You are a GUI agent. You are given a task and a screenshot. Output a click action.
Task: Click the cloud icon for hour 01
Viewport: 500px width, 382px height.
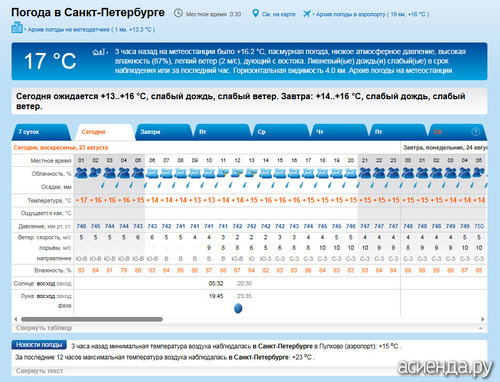pyautogui.click(x=81, y=173)
